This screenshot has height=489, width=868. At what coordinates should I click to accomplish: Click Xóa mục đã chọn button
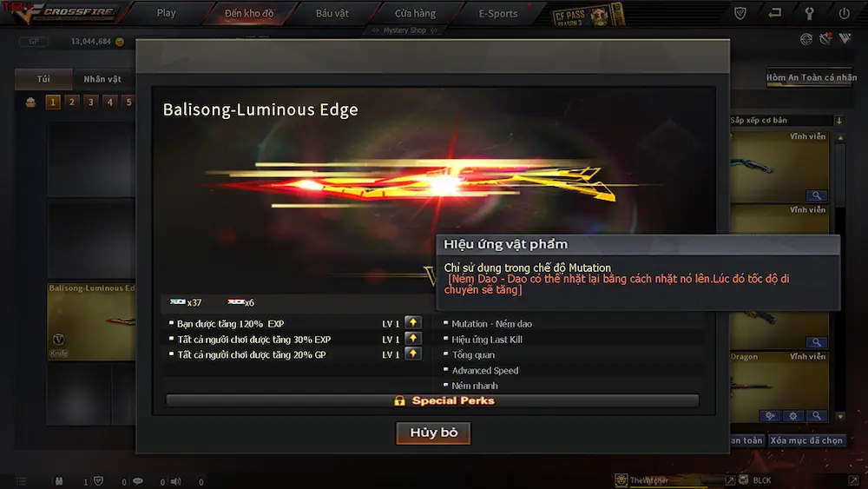click(806, 440)
